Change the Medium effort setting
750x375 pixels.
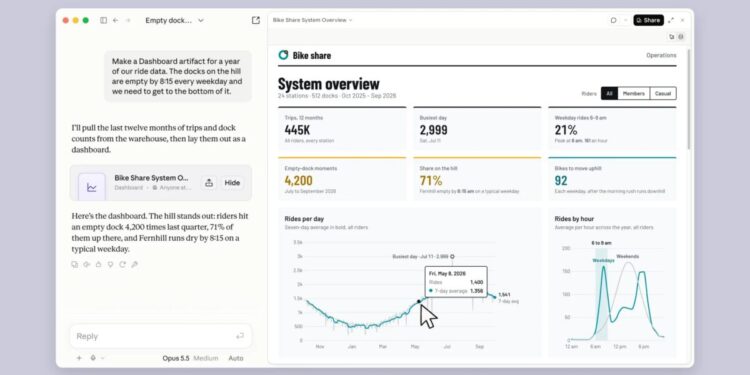point(206,358)
